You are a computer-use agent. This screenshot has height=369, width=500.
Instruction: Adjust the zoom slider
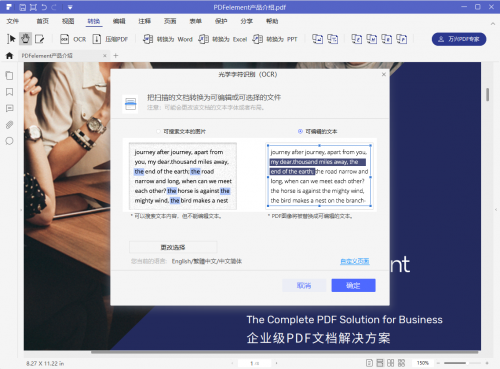462,363
